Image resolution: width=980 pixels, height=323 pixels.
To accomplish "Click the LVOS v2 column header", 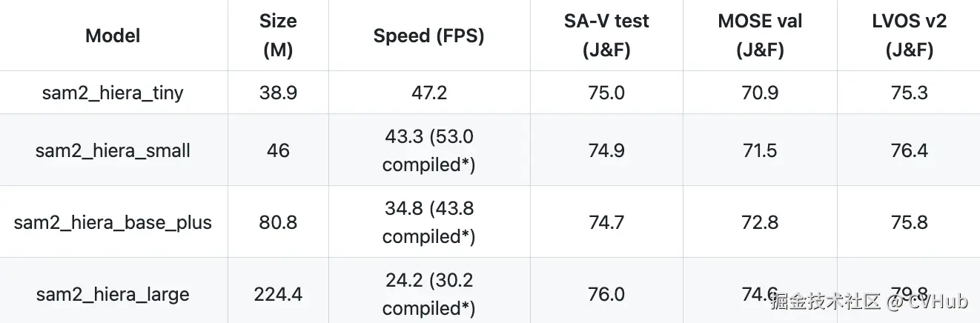I will pos(911,36).
